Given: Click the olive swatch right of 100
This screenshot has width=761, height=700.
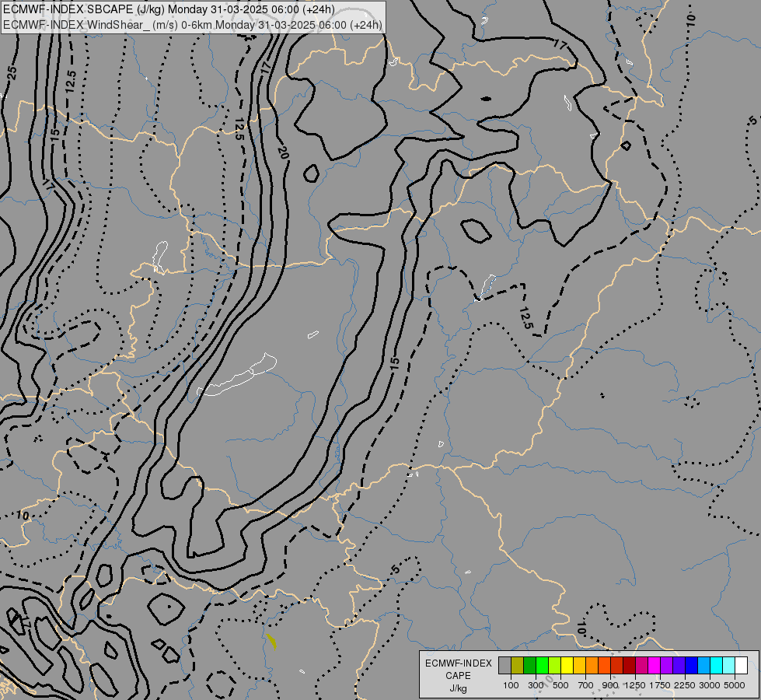Looking at the screenshot, I should (x=518, y=665).
